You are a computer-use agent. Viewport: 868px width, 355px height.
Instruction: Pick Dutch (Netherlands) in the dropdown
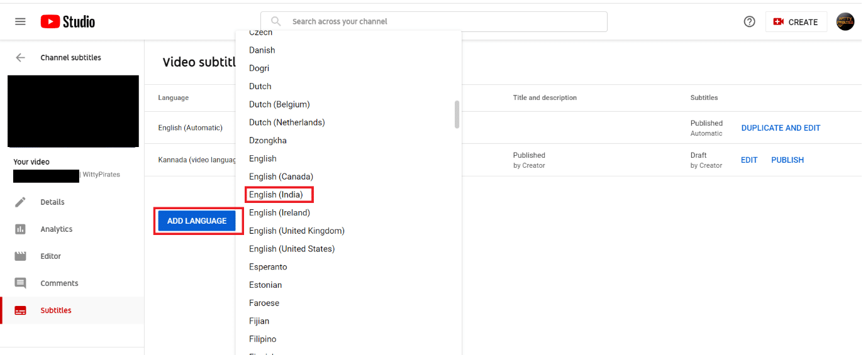[x=287, y=123]
